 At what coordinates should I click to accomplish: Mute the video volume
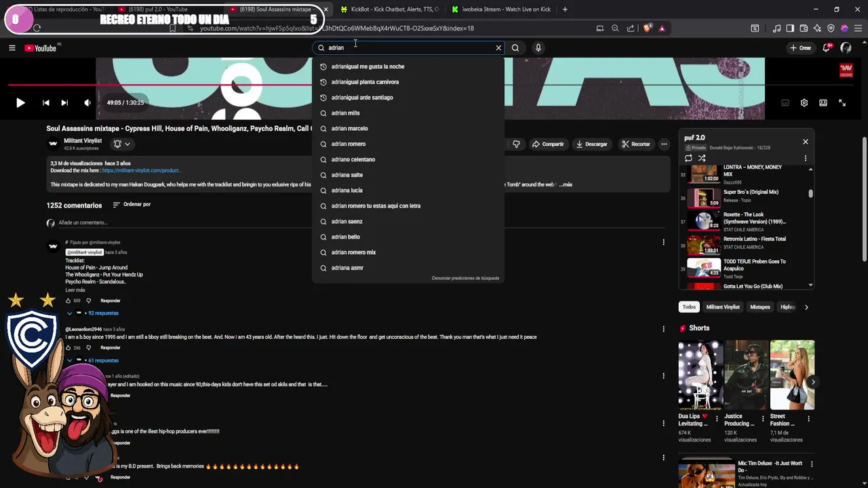(87, 103)
